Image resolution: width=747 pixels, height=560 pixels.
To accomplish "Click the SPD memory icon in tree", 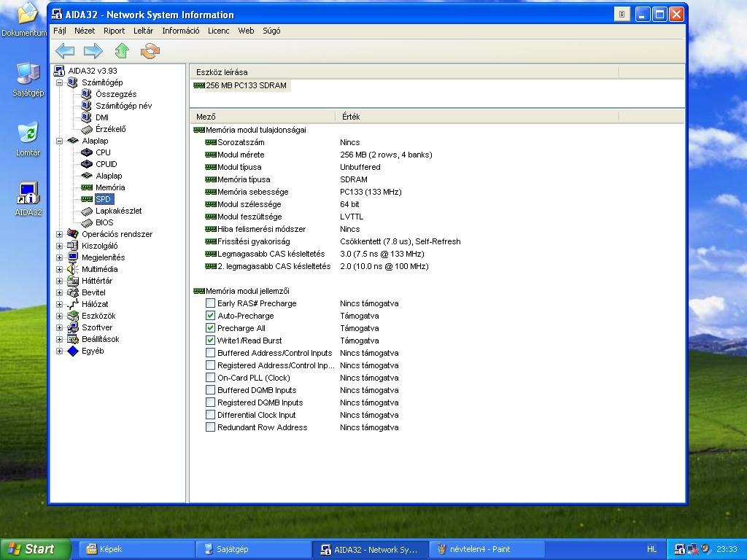I will [x=87, y=199].
